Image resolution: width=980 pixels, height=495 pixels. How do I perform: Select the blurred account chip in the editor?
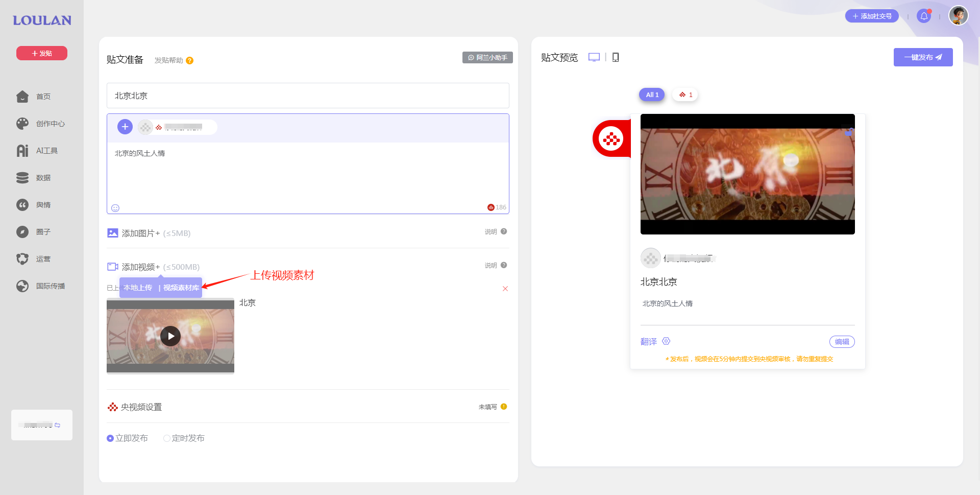tap(178, 127)
